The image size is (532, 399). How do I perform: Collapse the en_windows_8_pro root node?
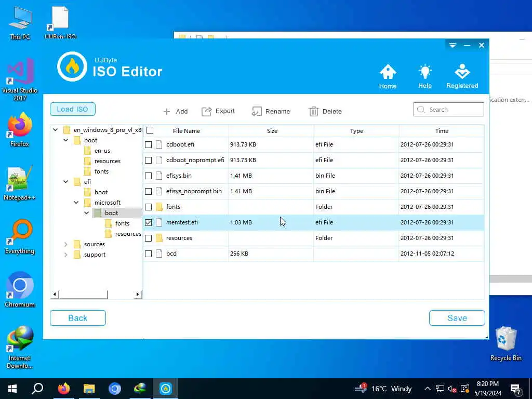pyautogui.click(x=55, y=129)
